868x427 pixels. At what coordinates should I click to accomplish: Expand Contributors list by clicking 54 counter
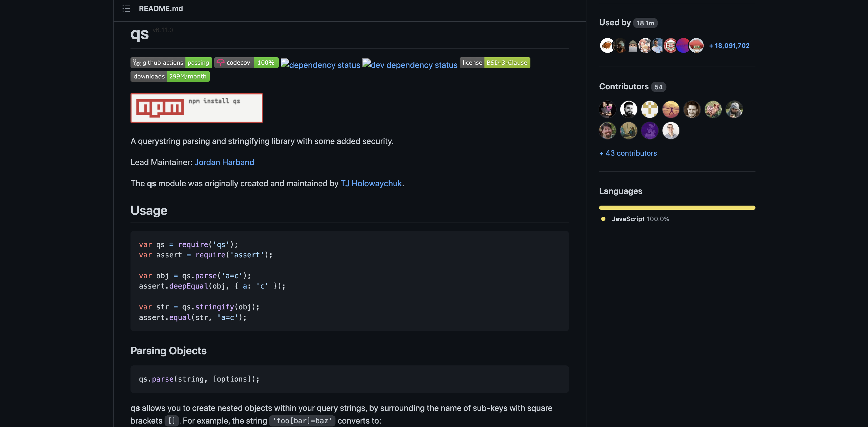click(659, 87)
